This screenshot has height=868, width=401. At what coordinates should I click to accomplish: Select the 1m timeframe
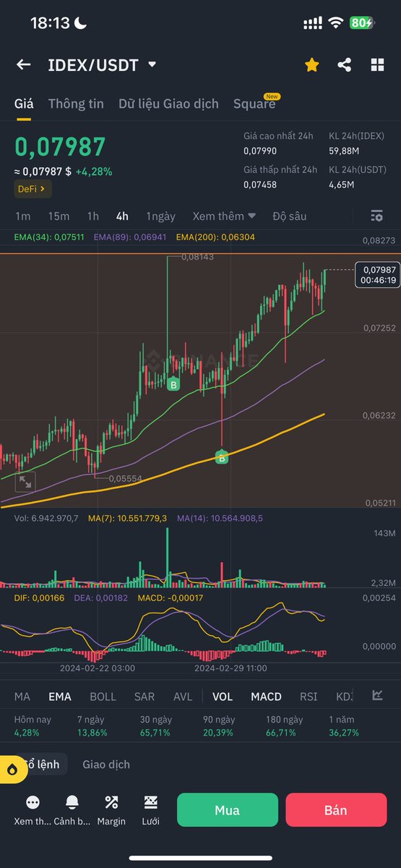[x=23, y=216]
